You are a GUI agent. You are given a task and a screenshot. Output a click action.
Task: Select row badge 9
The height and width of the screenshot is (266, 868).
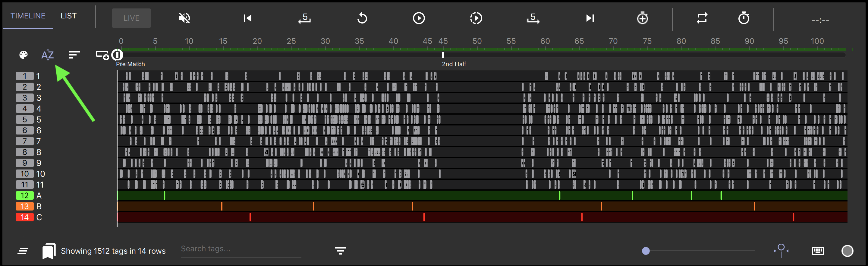pyautogui.click(x=25, y=163)
